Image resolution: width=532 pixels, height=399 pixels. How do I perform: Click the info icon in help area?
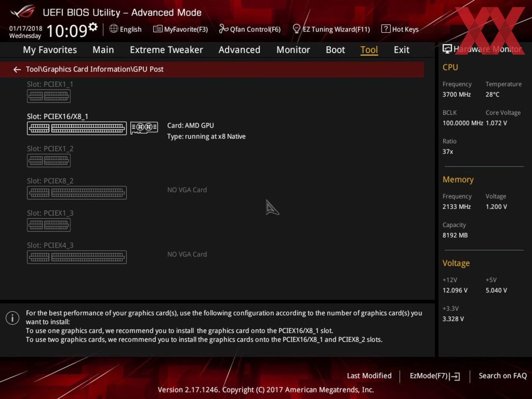[x=13, y=318]
